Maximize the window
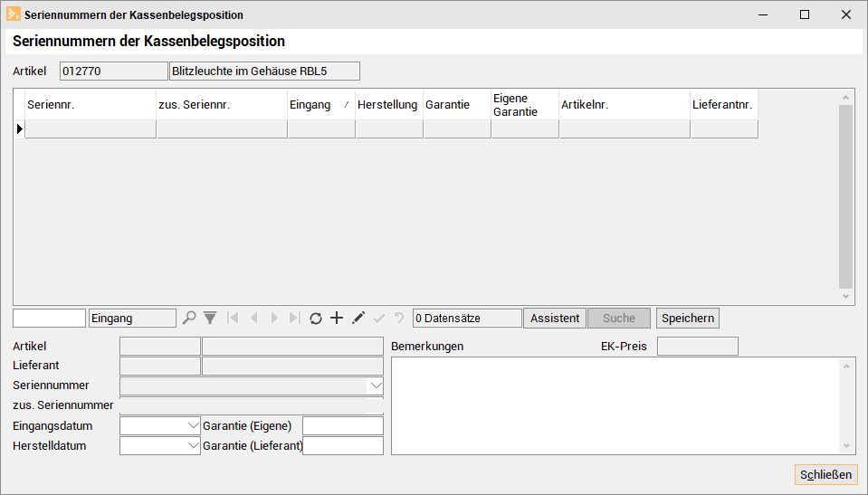 805,14
